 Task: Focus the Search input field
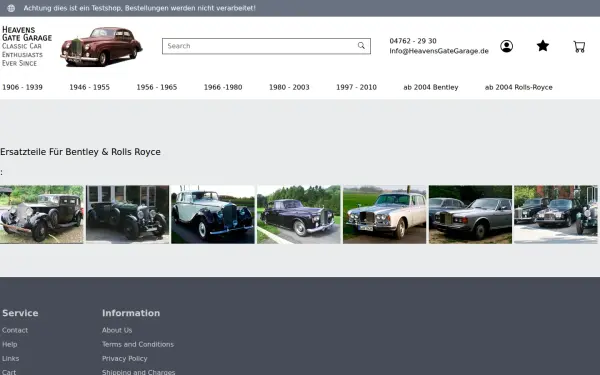[x=266, y=46]
